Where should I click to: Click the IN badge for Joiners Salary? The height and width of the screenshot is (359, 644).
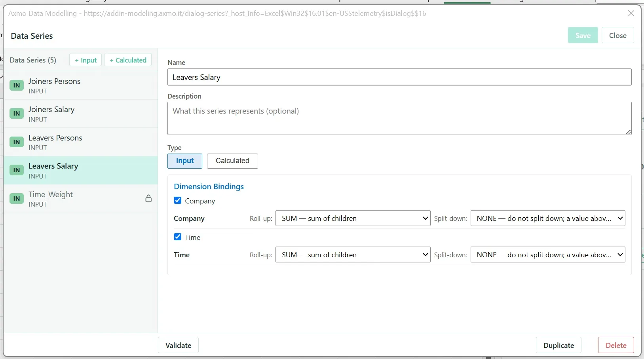(x=17, y=114)
